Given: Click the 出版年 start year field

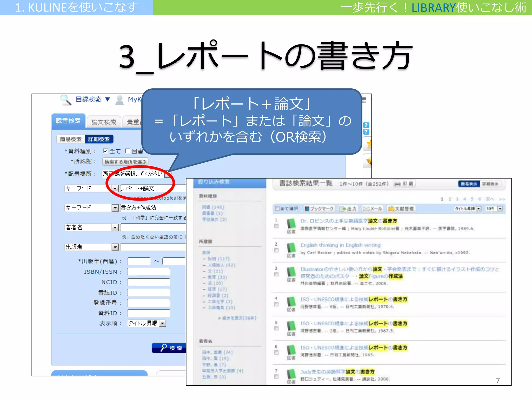Looking at the screenshot, I should pyautogui.click(x=139, y=261).
